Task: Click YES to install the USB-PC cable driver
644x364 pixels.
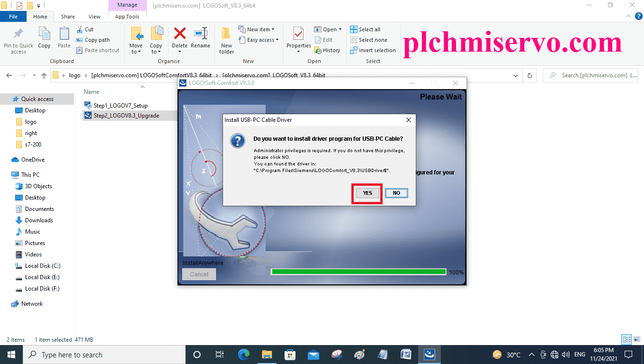Action: [367, 193]
